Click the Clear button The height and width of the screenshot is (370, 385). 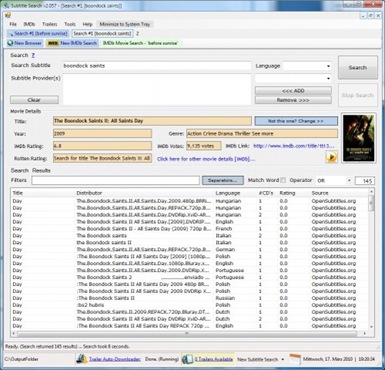(x=34, y=100)
